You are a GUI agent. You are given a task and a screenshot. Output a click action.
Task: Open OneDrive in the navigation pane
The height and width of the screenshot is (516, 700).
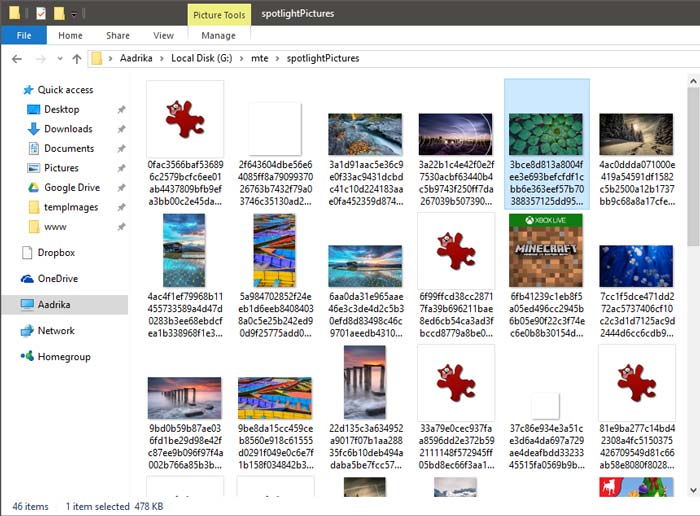[50, 279]
